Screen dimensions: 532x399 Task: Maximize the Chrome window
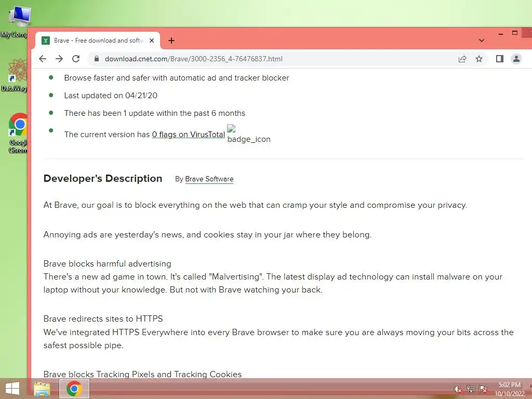(x=515, y=33)
